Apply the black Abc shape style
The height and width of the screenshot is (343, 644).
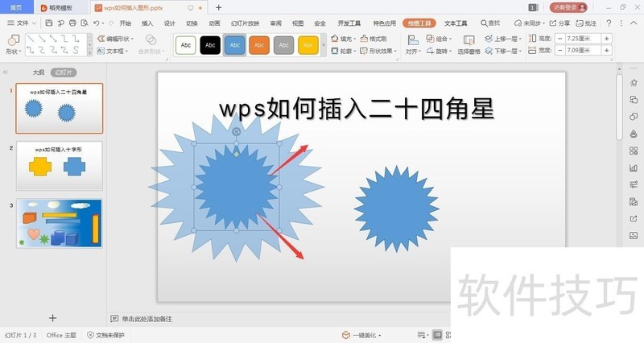(x=210, y=45)
